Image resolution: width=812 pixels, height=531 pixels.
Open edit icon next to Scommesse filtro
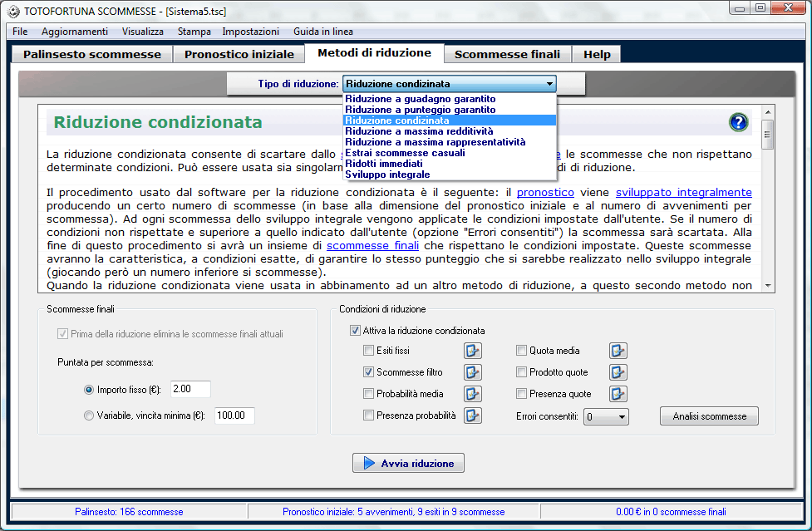(x=473, y=372)
